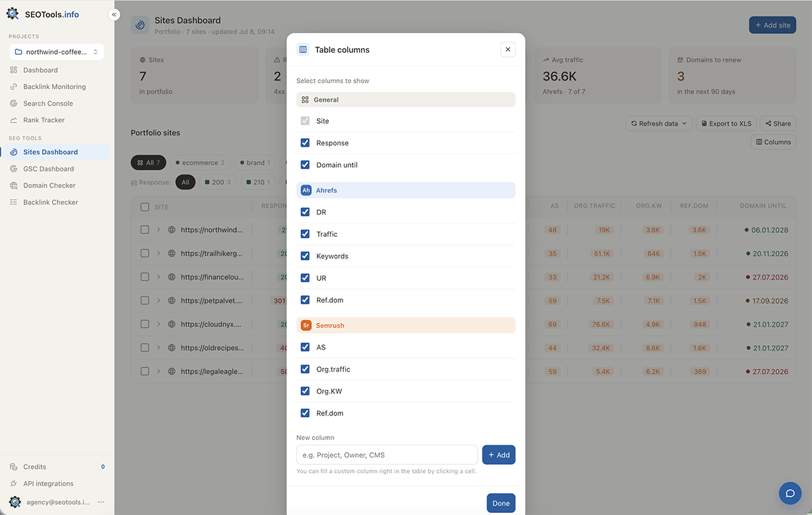Filter responses by 210 status
The image size is (812, 515).
click(x=257, y=182)
